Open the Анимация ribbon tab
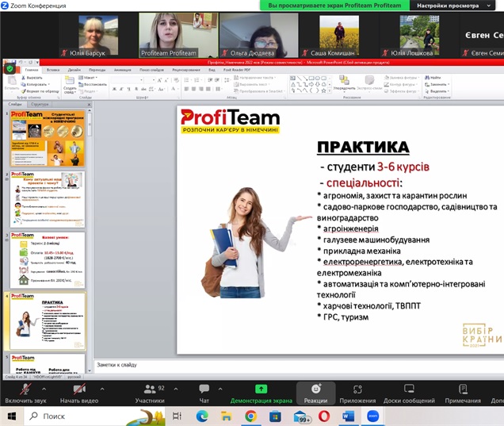 [x=123, y=70]
